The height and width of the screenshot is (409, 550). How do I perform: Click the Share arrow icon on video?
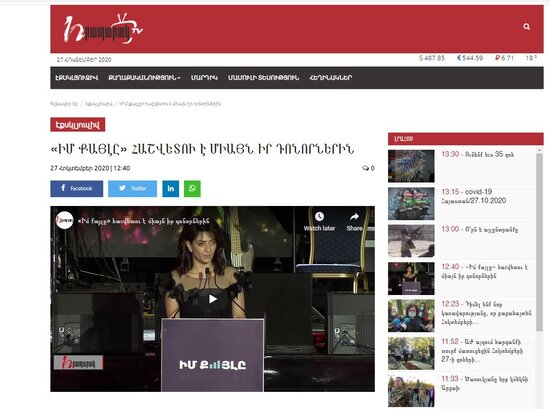354,217
